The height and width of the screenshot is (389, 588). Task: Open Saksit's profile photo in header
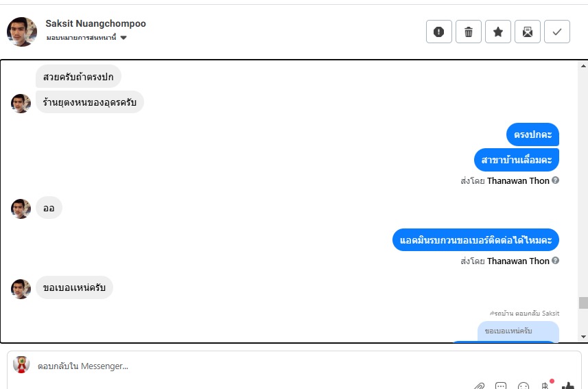22,32
